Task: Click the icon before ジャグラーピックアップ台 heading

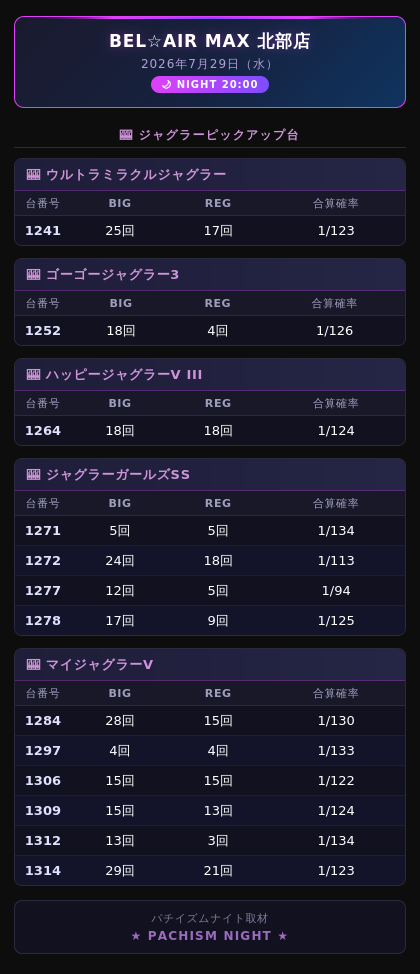Action: click(126, 135)
